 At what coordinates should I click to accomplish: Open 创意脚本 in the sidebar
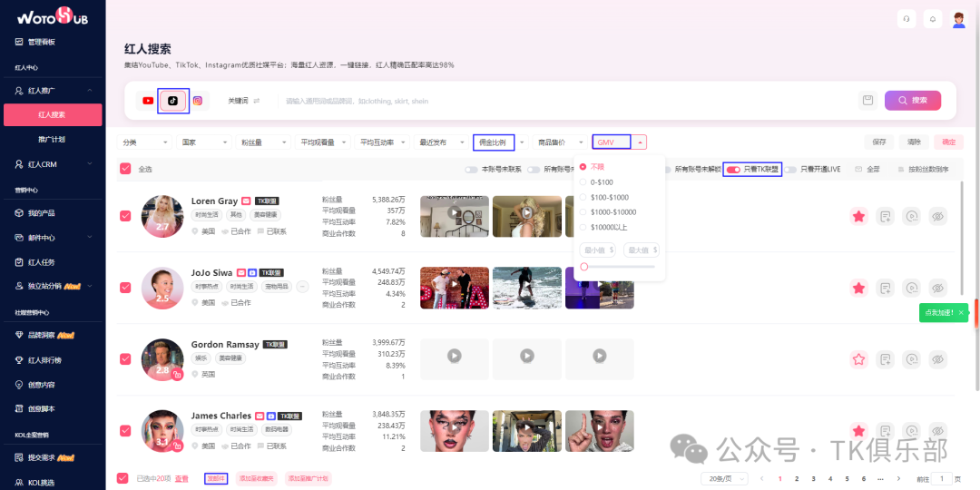coord(41,408)
